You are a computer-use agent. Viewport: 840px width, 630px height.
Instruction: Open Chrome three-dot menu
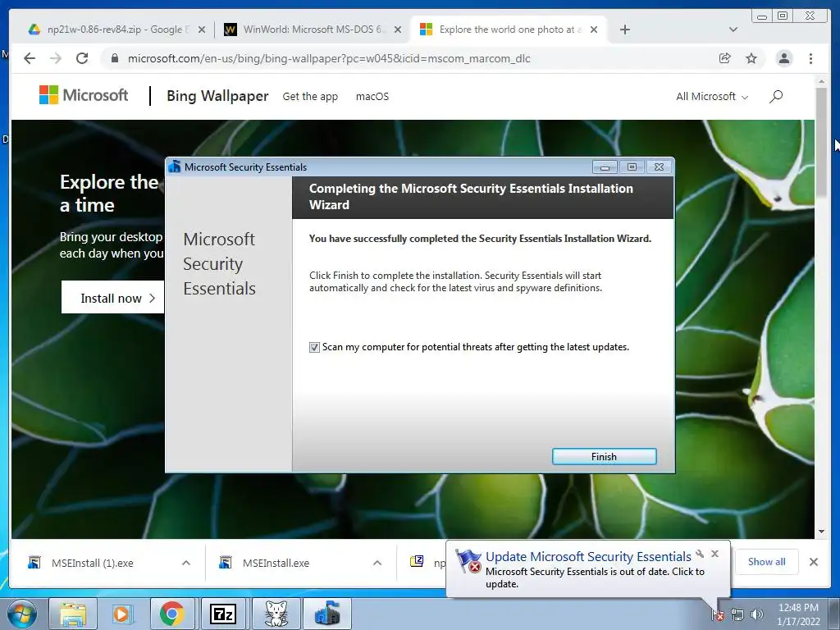[x=810, y=58]
